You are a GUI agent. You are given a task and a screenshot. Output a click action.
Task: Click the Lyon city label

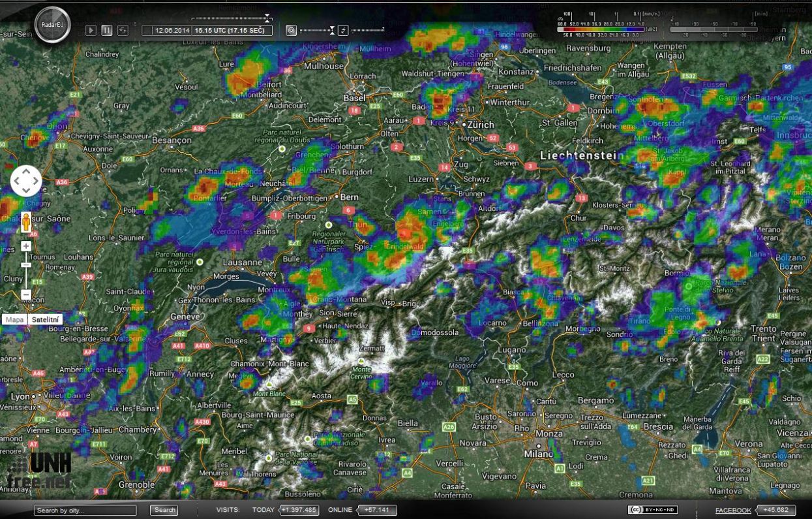(21, 396)
